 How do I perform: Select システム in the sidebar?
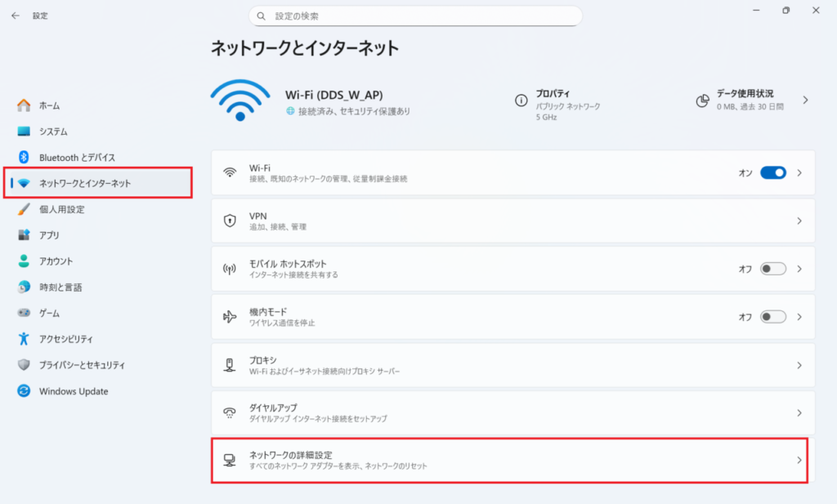pos(53,132)
